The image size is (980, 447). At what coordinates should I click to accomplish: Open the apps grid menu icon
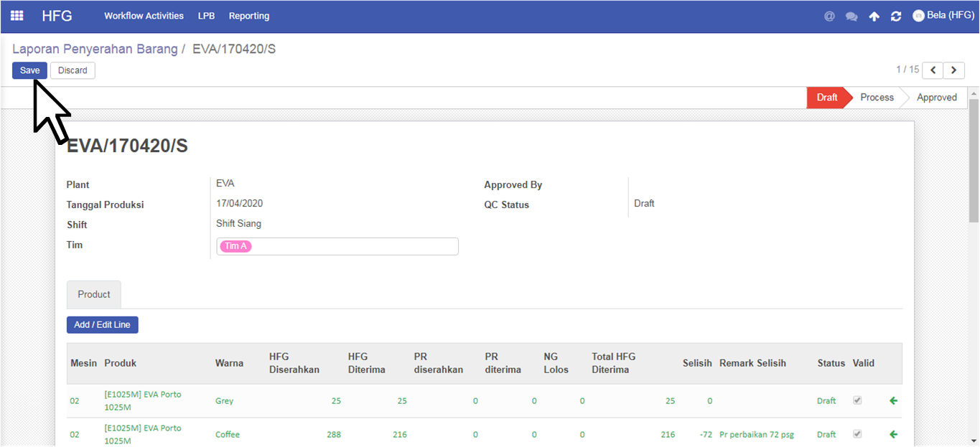point(17,16)
